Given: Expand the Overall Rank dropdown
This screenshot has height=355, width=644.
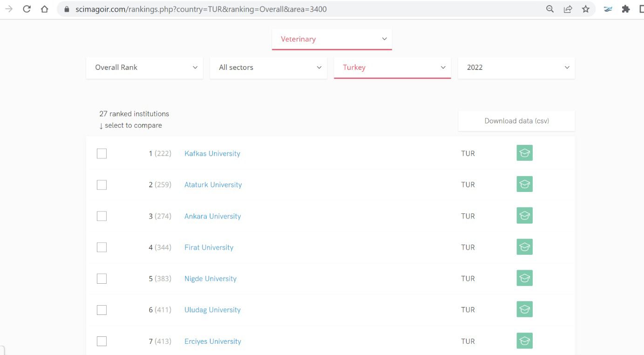Looking at the screenshot, I should pyautogui.click(x=144, y=68).
